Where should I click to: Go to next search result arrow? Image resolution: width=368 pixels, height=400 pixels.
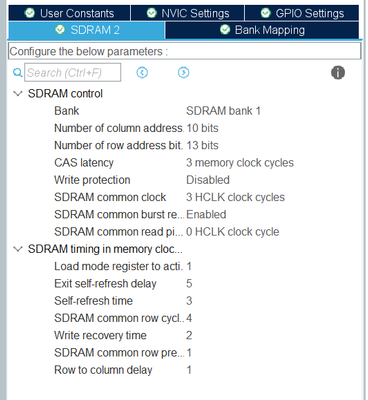point(183,72)
